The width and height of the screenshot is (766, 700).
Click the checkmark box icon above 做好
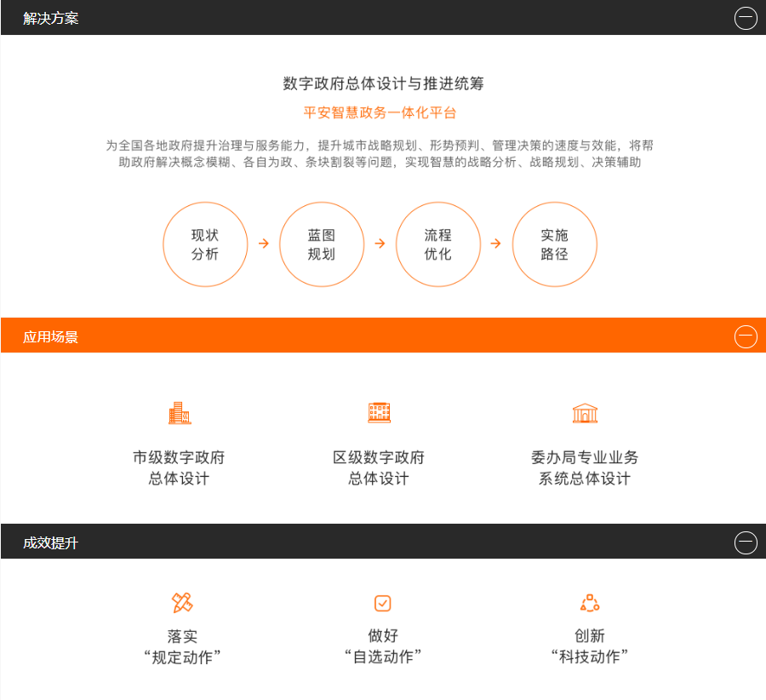382,603
